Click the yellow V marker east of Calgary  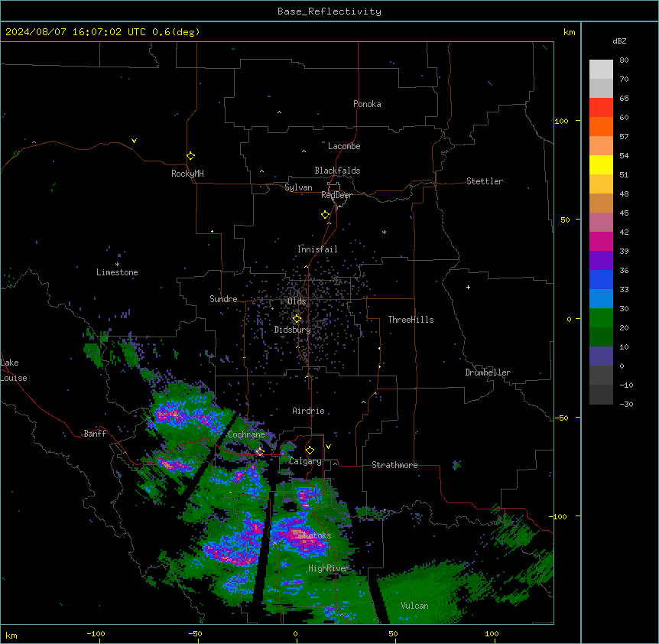(328, 447)
